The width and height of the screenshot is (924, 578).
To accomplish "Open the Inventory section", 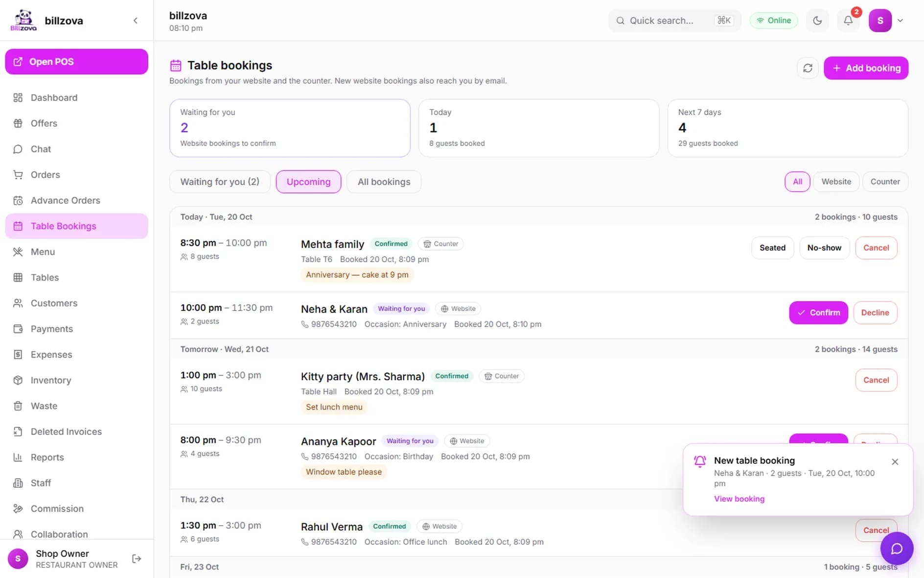I will pos(76,380).
